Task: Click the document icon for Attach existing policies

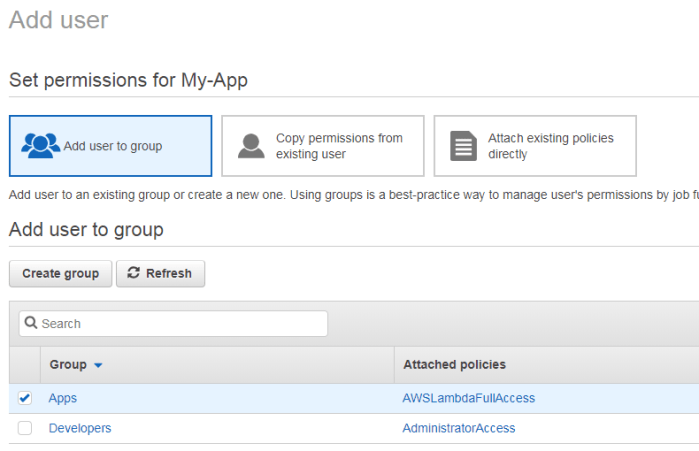Action: coord(463,146)
